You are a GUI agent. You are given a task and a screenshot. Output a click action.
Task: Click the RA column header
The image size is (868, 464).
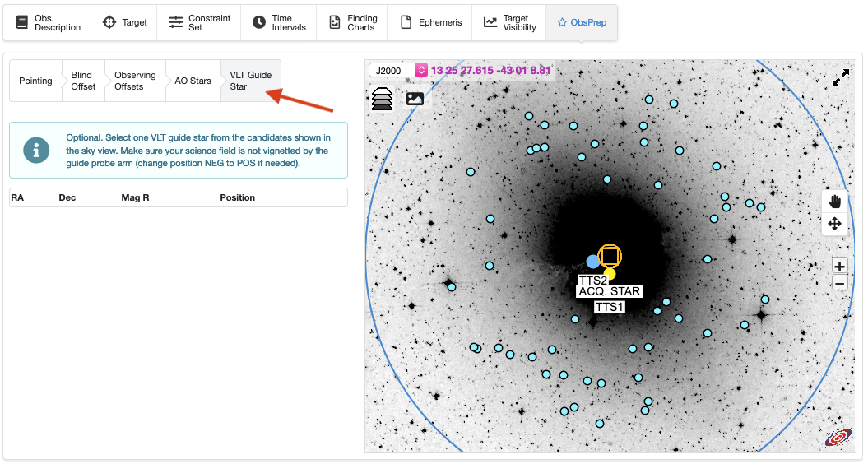click(17, 197)
